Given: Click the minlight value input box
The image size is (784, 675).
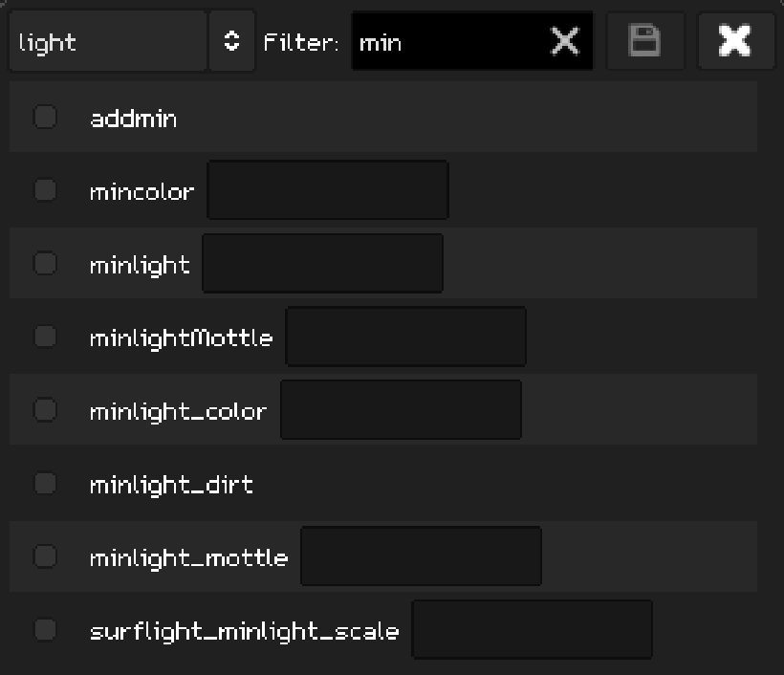Looking at the screenshot, I should 323,263.
